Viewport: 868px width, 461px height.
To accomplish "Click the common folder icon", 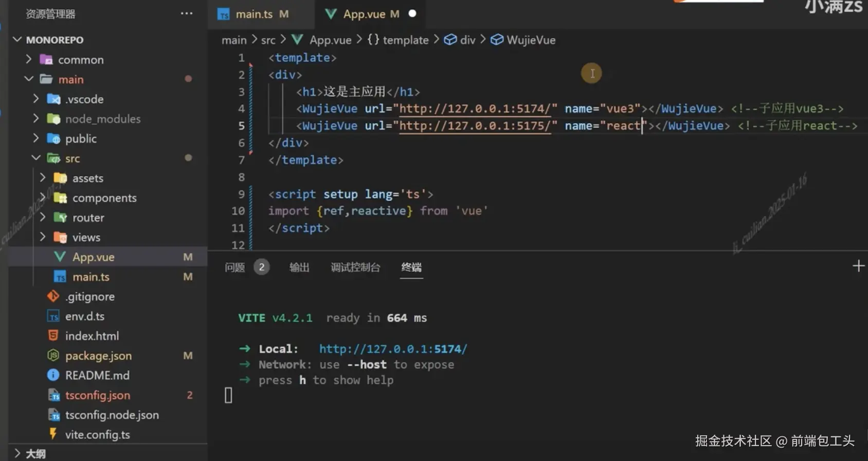I will [47, 60].
